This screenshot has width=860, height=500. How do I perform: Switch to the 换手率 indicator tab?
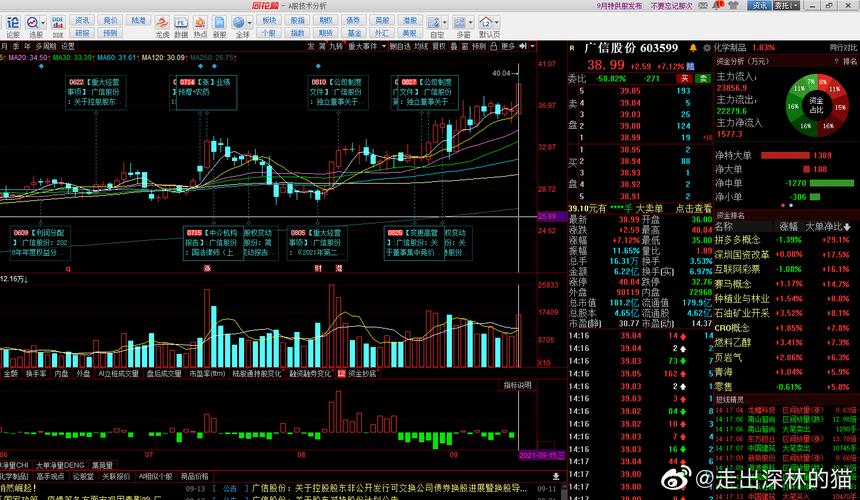click(x=36, y=374)
